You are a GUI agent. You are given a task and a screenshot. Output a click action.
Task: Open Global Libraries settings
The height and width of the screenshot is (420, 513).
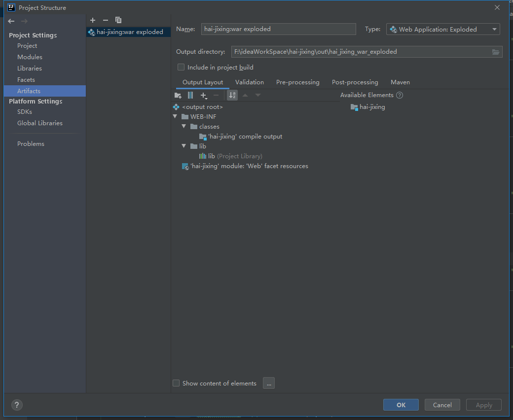pyautogui.click(x=40, y=123)
